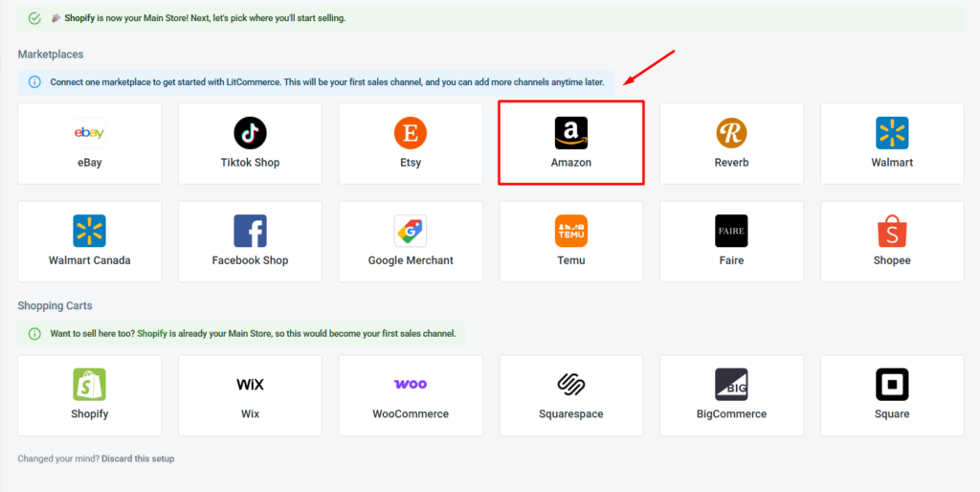This screenshot has width=980, height=492.
Task: Pick the Shopee label text
Action: point(892,260)
